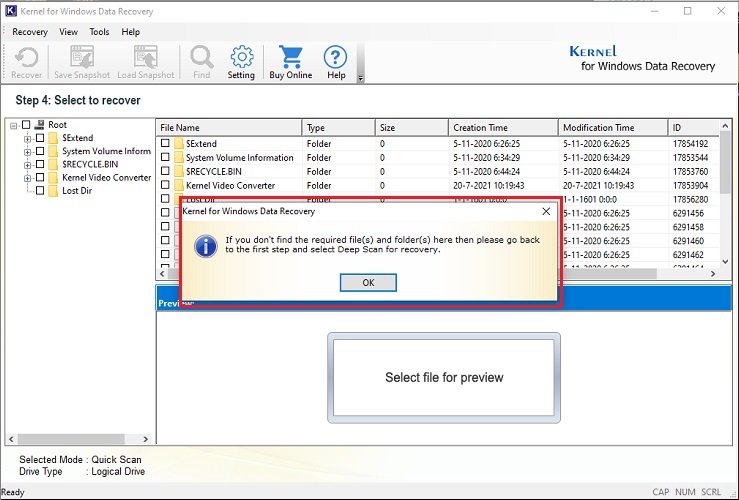This screenshot has width=739, height=500.
Task: Click file list horizontal scroll left arrow
Action: [162, 273]
